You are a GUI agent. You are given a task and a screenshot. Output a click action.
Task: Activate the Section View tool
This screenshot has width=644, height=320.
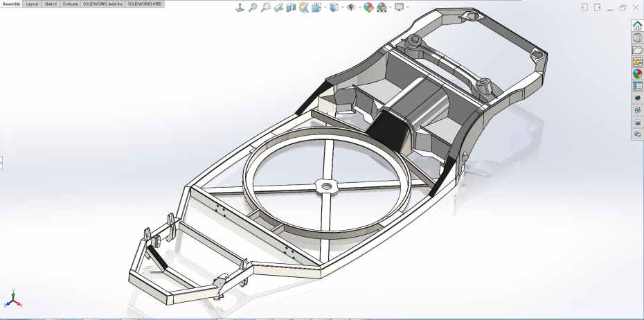point(291,8)
